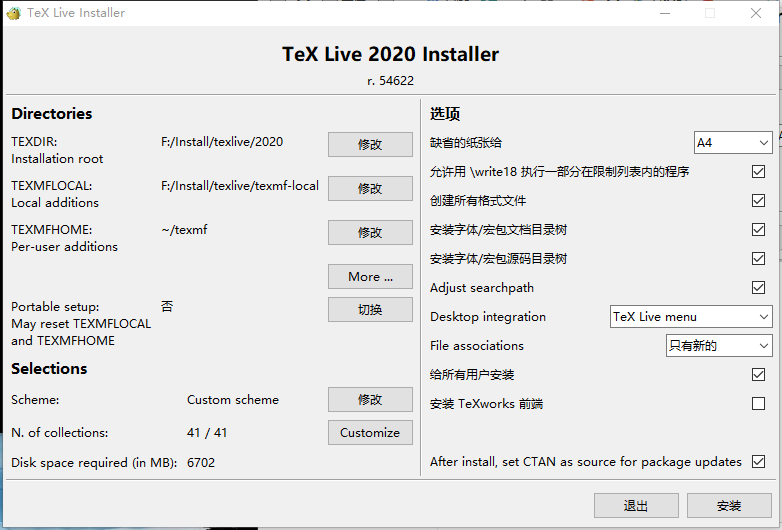This screenshot has height=530, width=782.
Task: Click the File associations label
Action: point(477,346)
